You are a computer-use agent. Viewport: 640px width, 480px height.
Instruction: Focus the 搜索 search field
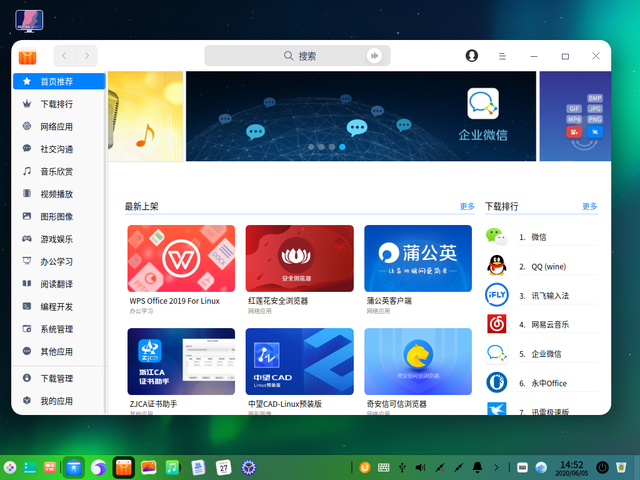pos(297,56)
